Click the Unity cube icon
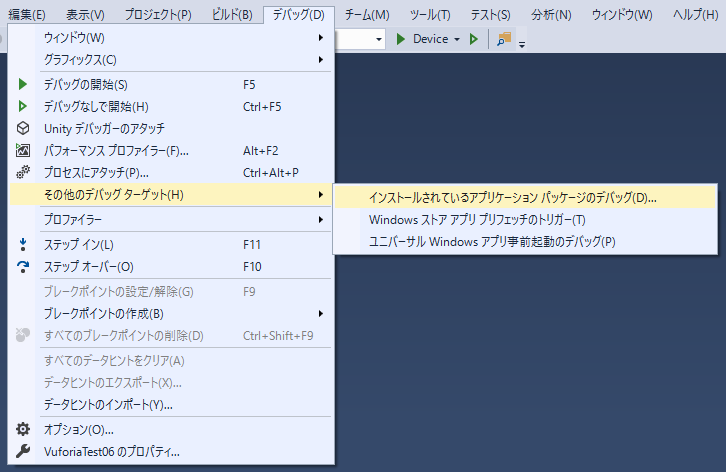Image resolution: width=726 pixels, height=472 pixels. click(x=23, y=128)
